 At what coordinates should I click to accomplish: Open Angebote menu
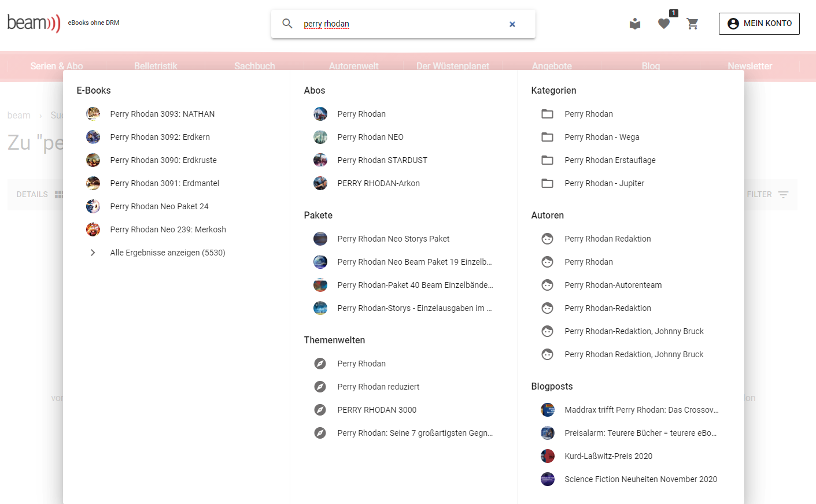click(x=552, y=66)
